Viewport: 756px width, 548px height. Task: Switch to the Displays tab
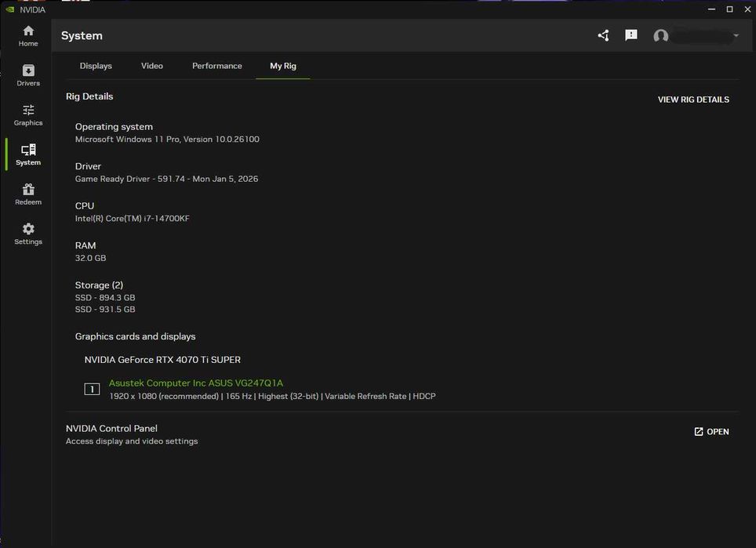96,66
